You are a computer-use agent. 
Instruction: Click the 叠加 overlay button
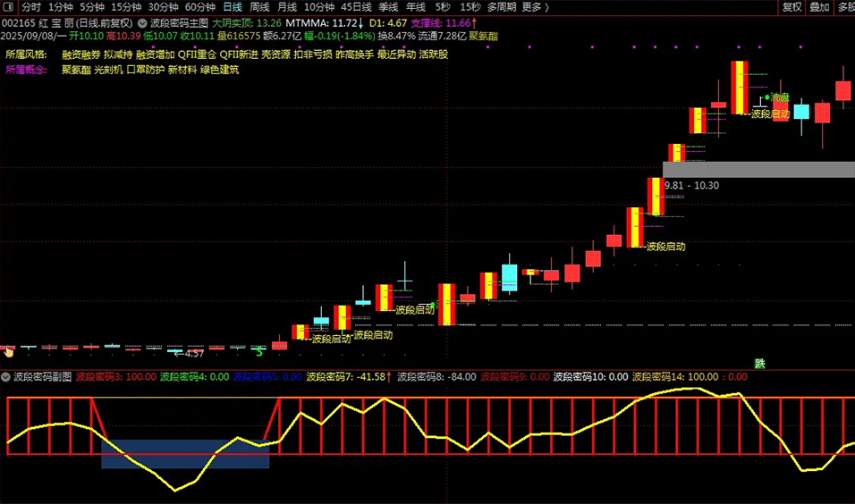point(819,6)
